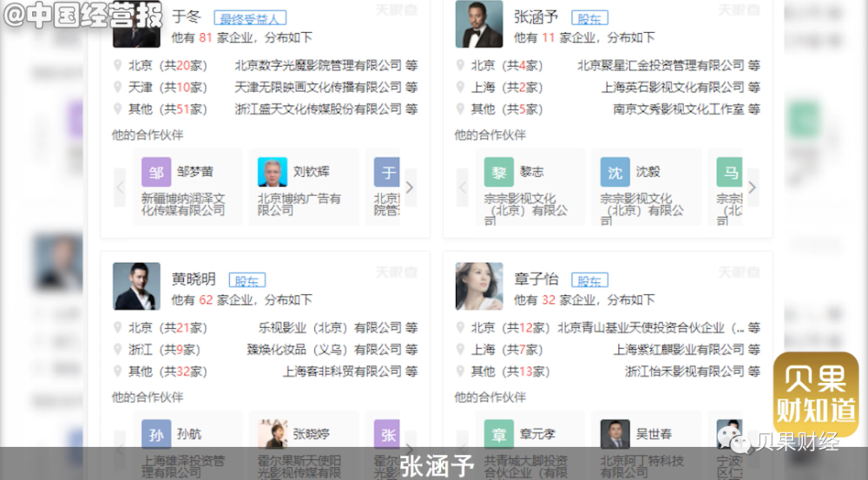Click 于冬's 其他 (共51家) entry
868x480 pixels.
point(168,109)
